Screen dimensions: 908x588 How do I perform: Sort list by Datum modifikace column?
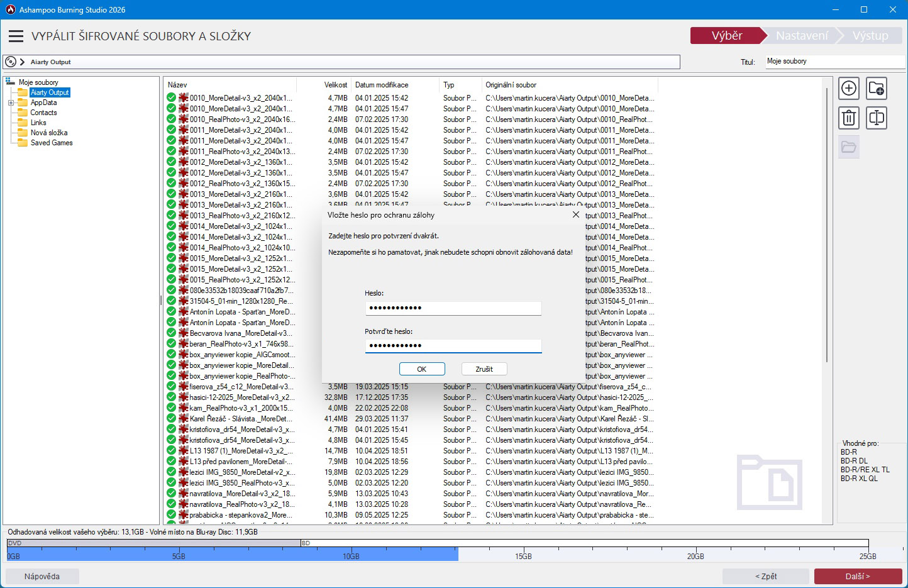[x=382, y=85]
